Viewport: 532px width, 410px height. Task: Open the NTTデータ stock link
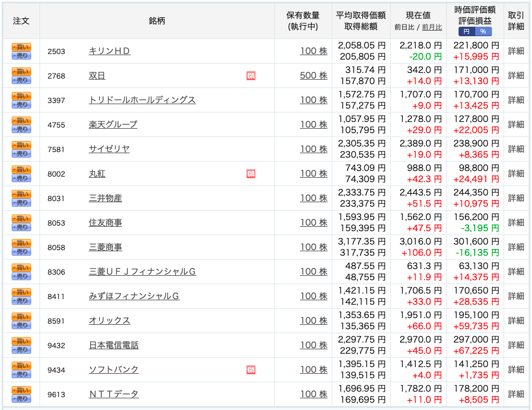[x=114, y=394]
